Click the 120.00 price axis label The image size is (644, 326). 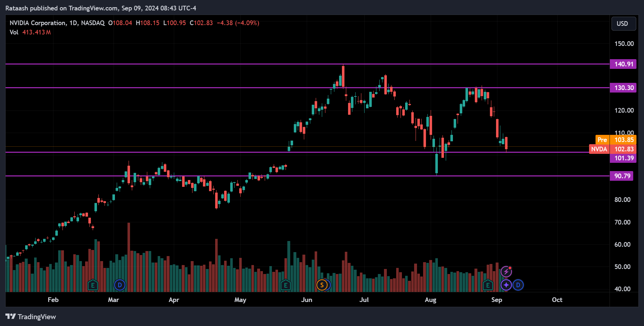624,110
